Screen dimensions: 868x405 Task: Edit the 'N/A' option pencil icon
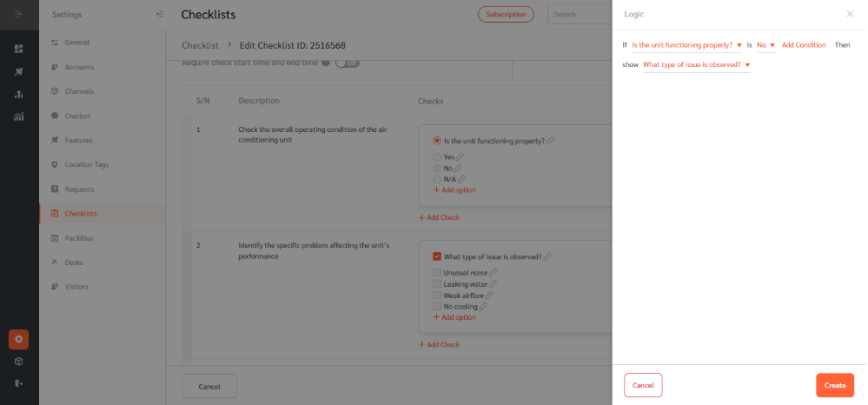(x=462, y=179)
